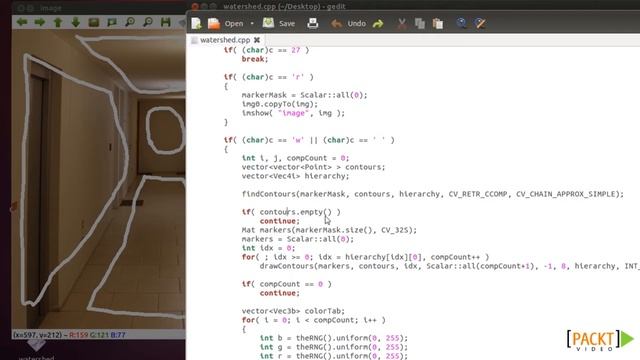Pan image left with the left arrow
The image size is (640, 360).
click(22, 22)
